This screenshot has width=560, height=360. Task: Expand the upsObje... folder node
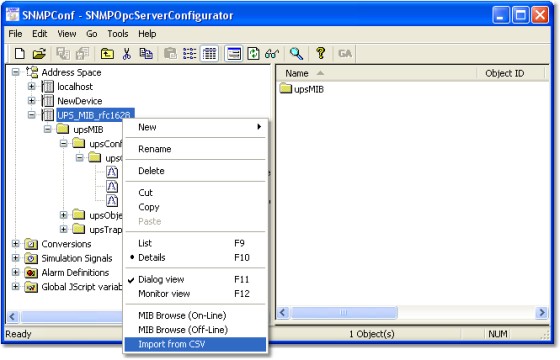click(x=64, y=215)
